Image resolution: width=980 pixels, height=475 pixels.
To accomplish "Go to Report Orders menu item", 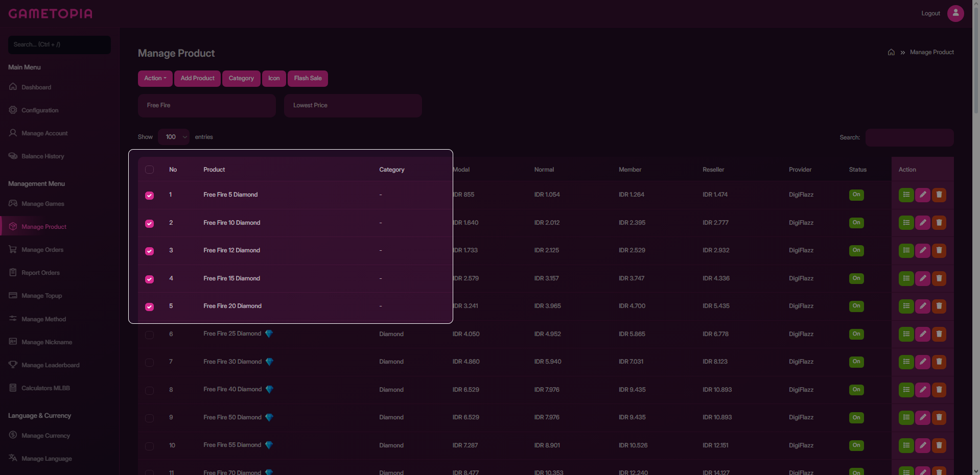I will coord(41,273).
